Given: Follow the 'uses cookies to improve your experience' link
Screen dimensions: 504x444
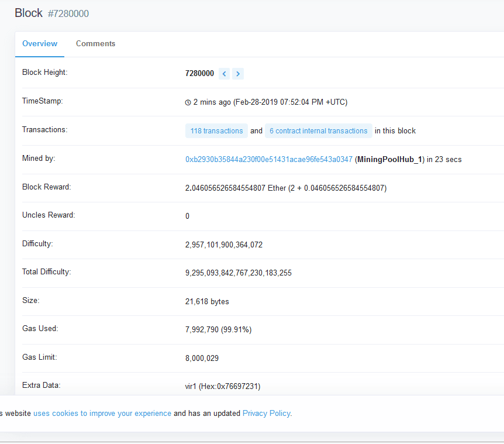Looking at the screenshot, I should 102,413.
